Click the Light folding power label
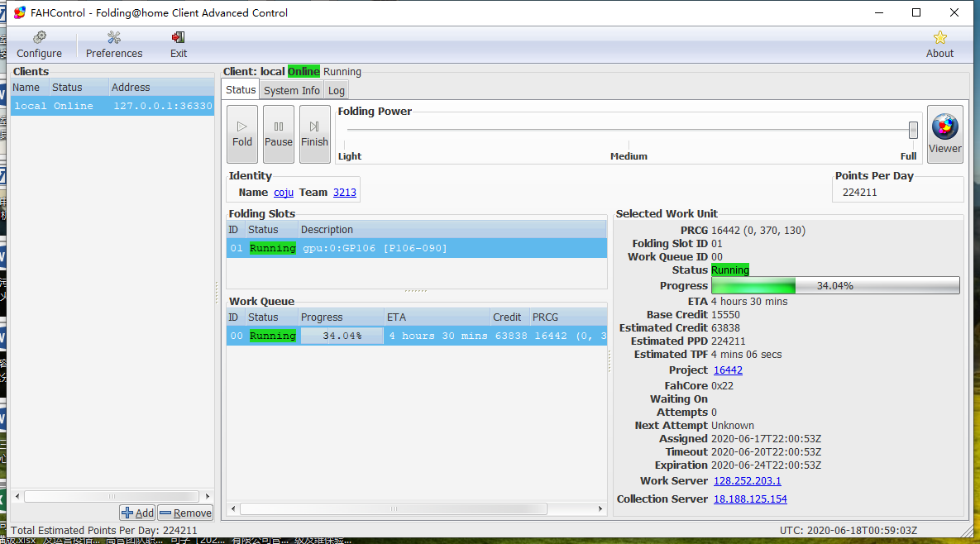The height and width of the screenshot is (544, 980). coord(350,156)
